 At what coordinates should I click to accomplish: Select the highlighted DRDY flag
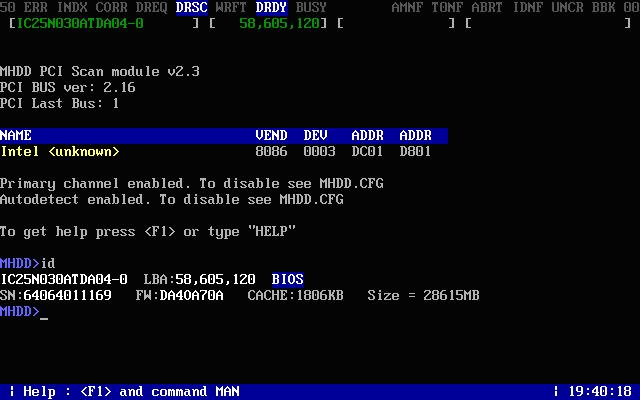click(x=271, y=7)
